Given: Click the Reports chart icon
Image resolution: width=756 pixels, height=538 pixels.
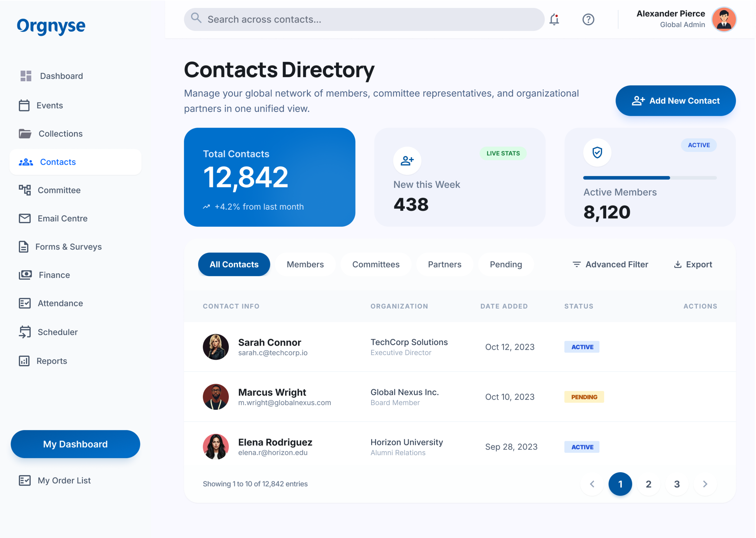Looking at the screenshot, I should pos(24,361).
